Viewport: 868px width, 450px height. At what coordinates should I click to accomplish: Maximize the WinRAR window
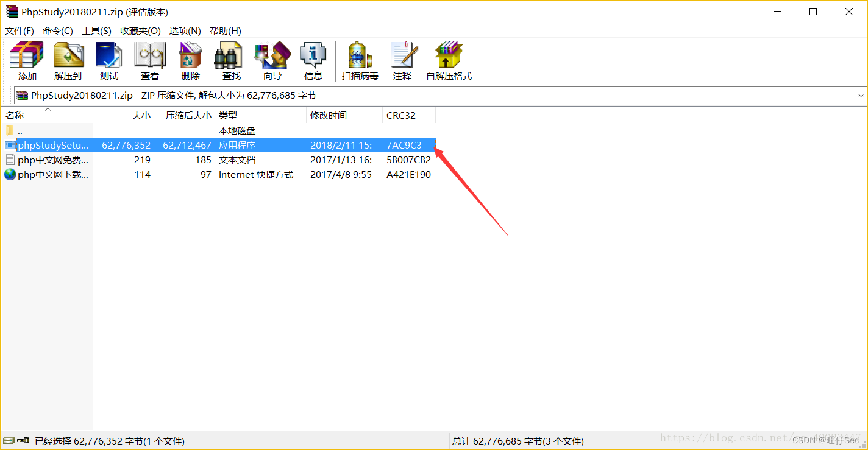tap(813, 12)
